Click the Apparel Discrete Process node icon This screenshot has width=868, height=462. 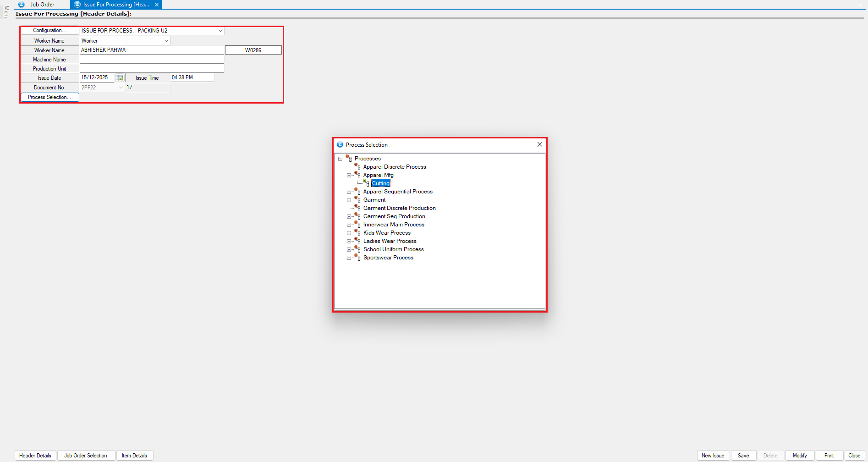coord(357,166)
